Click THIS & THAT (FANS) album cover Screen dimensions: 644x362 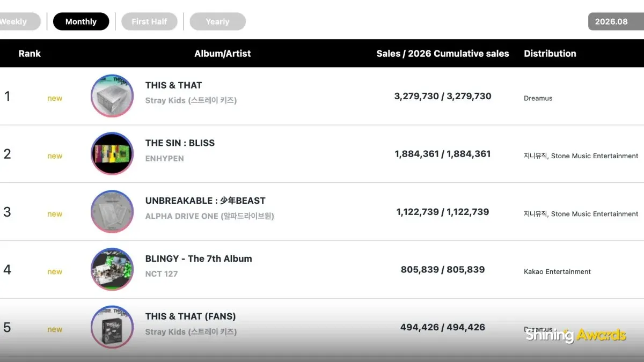112,327
